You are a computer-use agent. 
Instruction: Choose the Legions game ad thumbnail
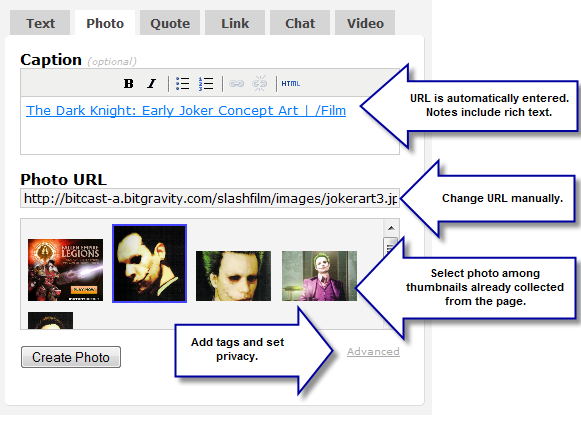66,270
